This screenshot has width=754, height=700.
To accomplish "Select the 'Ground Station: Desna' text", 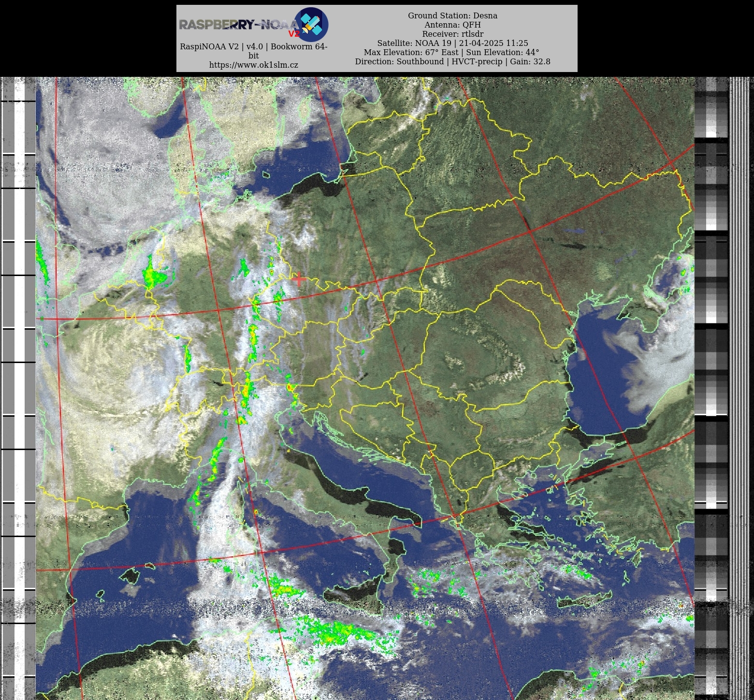I will point(452,15).
